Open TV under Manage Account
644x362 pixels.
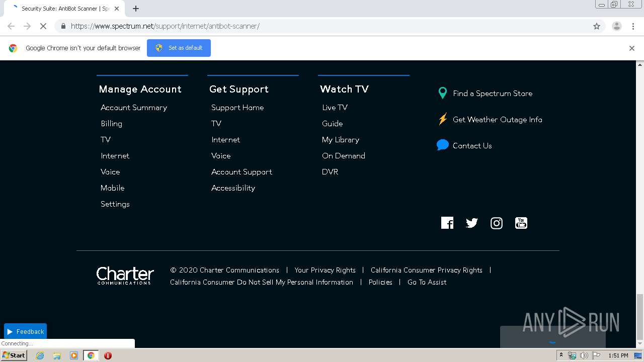(106, 139)
